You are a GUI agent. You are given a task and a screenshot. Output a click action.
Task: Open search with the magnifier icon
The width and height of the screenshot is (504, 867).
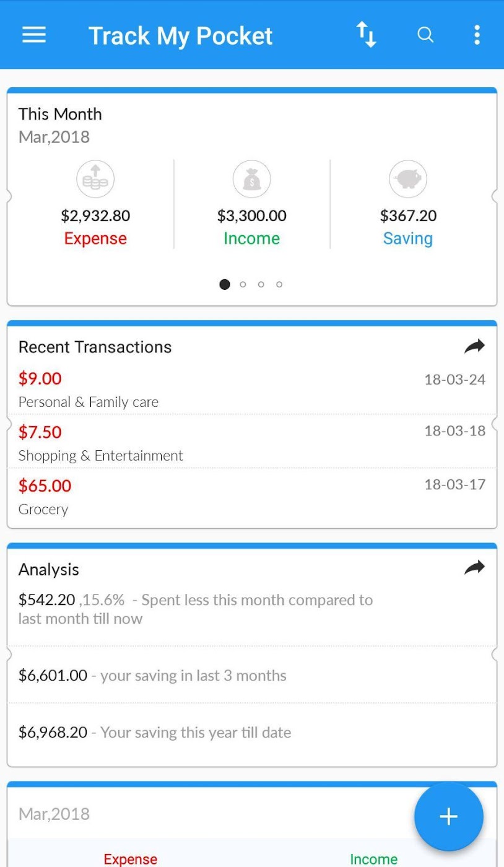click(425, 35)
